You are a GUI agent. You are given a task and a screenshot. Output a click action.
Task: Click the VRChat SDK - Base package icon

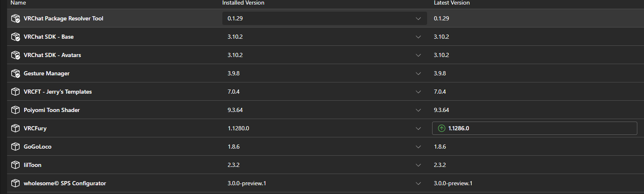[15, 37]
